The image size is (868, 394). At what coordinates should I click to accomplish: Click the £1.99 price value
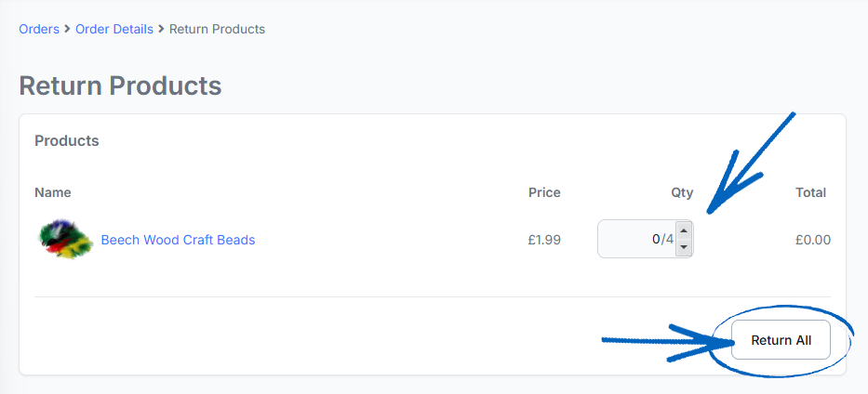tap(544, 240)
